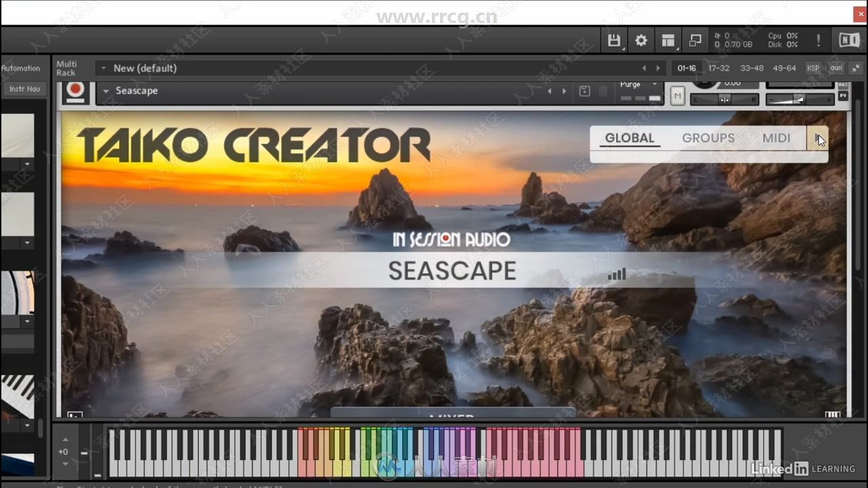Shift keyboard octave up arrow
This screenshot has height=488, width=868.
pyautogui.click(x=65, y=440)
